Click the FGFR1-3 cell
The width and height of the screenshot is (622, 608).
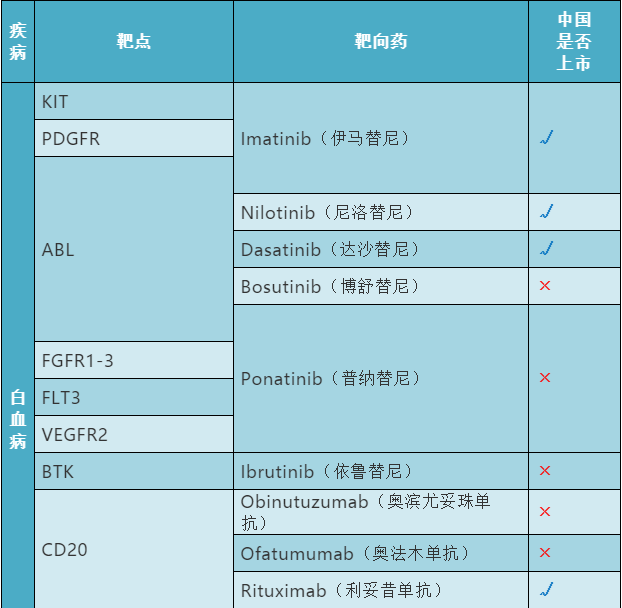(78, 360)
